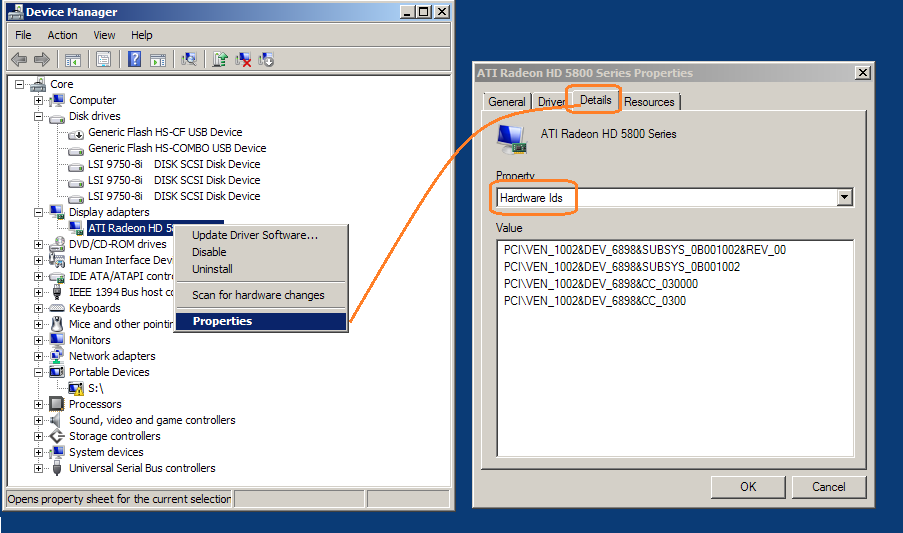Click the Back arrow in the toolbar
903x533 pixels.
[19, 59]
